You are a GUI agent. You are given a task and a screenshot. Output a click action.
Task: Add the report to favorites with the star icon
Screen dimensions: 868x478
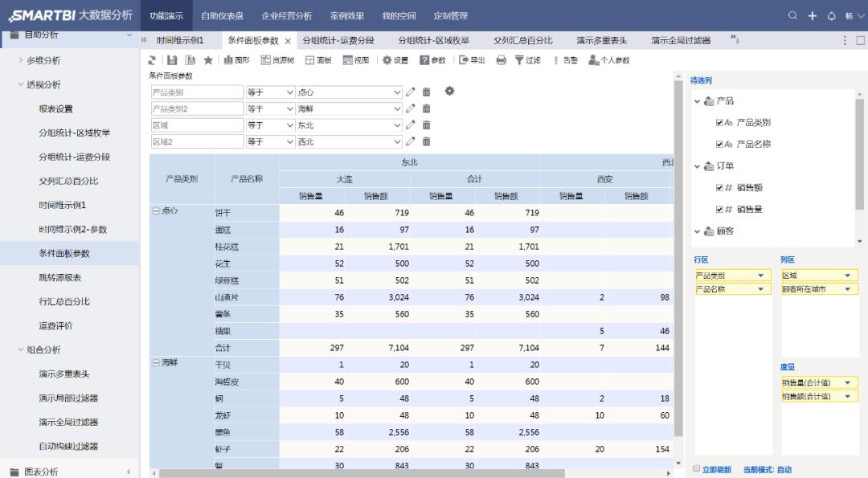208,60
